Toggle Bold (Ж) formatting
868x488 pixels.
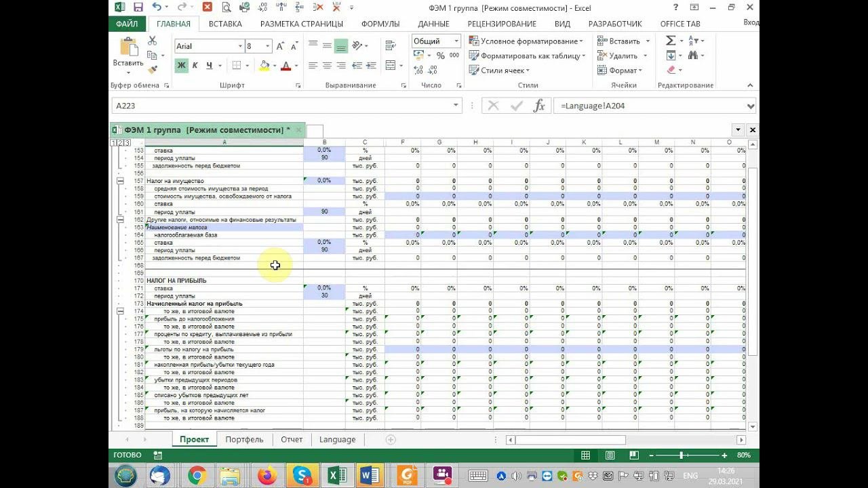click(x=181, y=66)
